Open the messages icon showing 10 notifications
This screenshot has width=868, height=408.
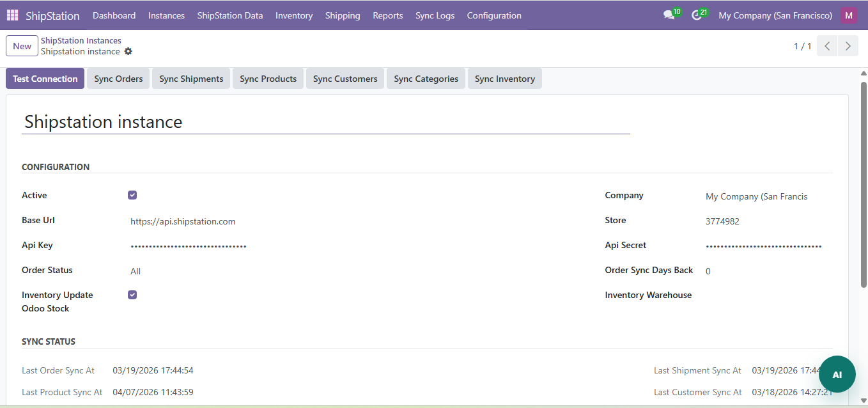(x=668, y=15)
